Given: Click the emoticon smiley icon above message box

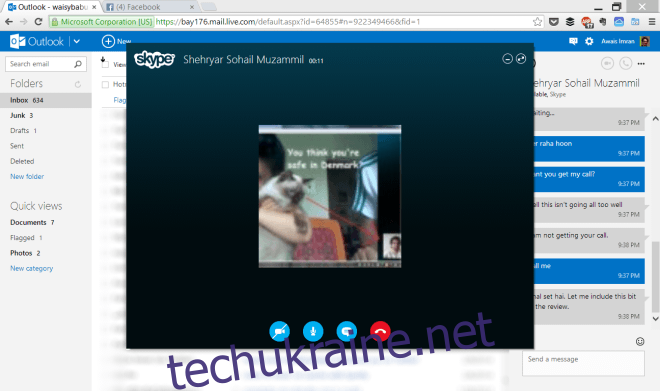Looking at the screenshot, I should [640, 341].
